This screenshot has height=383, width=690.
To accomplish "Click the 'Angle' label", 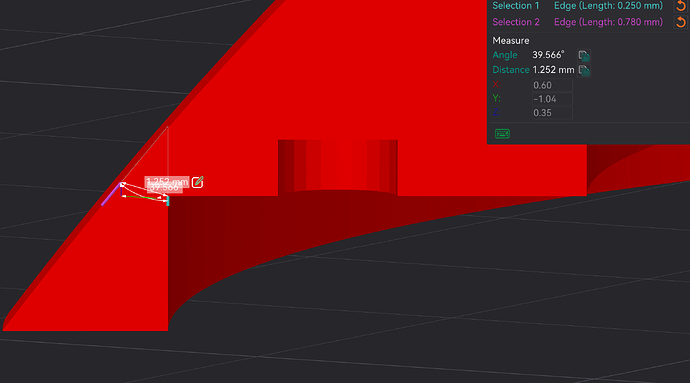I will click(x=505, y=55).
